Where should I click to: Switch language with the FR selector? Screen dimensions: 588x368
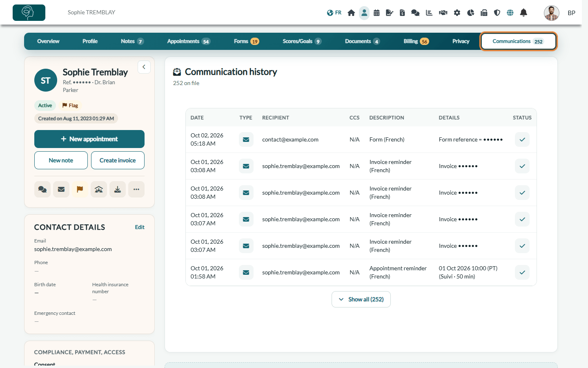(x=334, y=13)
